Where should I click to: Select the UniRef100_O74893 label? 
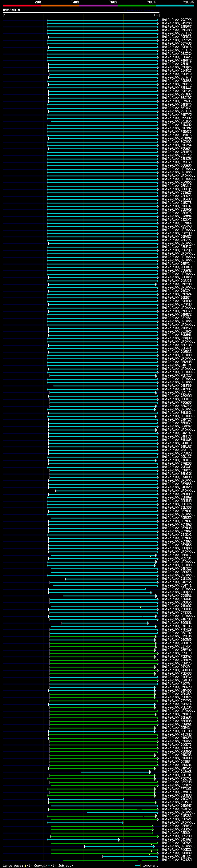[177, 477]
